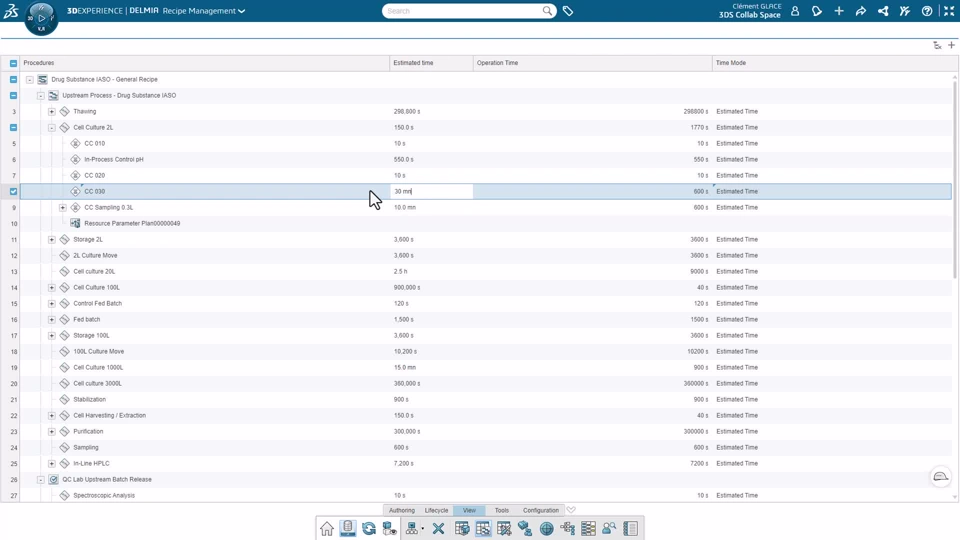Click the Home icon in bottom toolbar

pyautogui.click(x=327, y=528)
